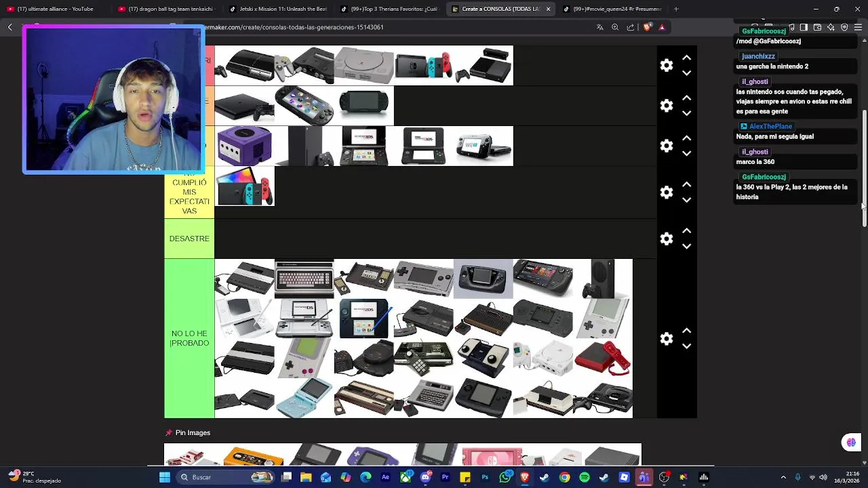Click the taskbar Buscar search box
This screenshot has width=868, height=488.
coord(224,477)
